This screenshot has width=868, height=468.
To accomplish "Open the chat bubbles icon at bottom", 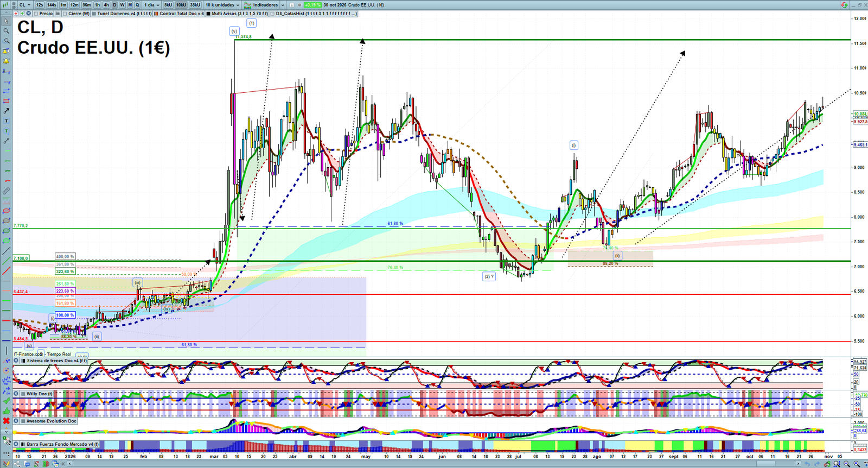I will tap(27, 464).
